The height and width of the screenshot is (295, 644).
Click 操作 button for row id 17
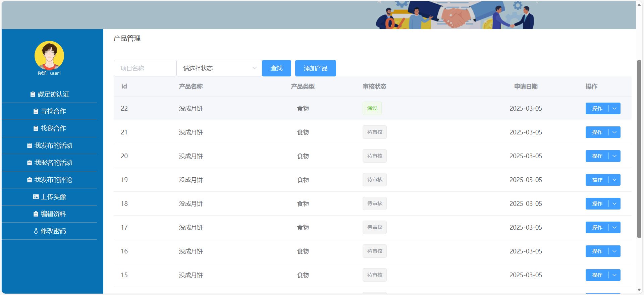pos(597,228)
